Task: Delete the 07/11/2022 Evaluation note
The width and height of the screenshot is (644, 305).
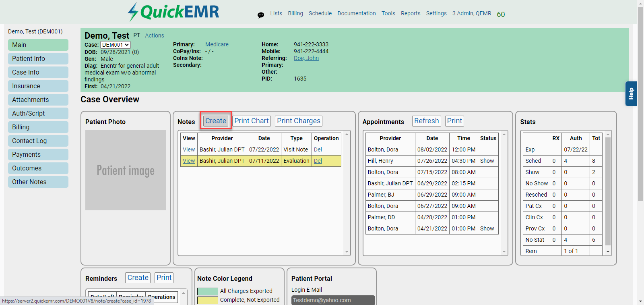Action: point(318,161)
